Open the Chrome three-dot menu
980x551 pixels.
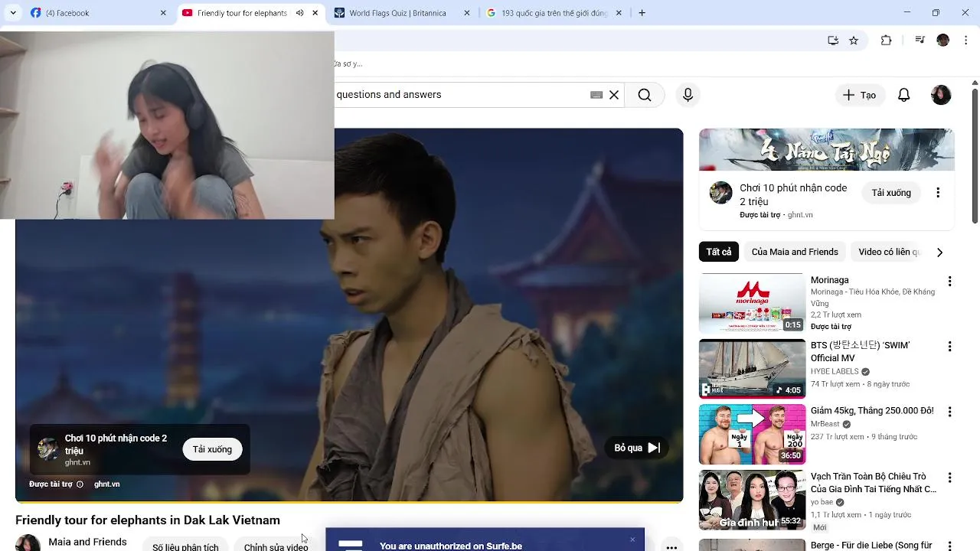pos(965,41)
